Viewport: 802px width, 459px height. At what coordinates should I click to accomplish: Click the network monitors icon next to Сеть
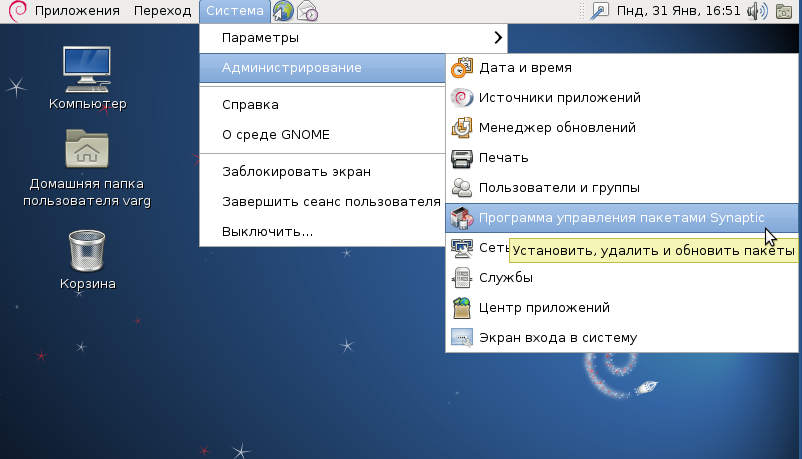[462, 248]
